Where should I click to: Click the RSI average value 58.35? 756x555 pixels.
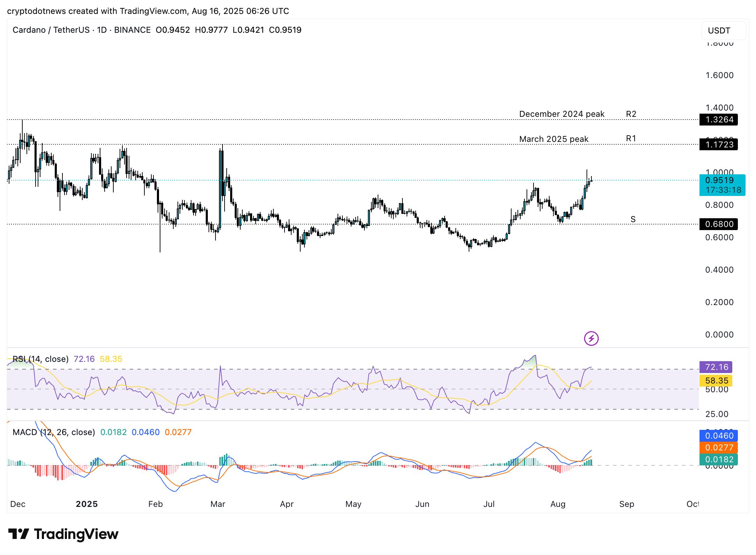pyautogui.click(x=717, y=381)
